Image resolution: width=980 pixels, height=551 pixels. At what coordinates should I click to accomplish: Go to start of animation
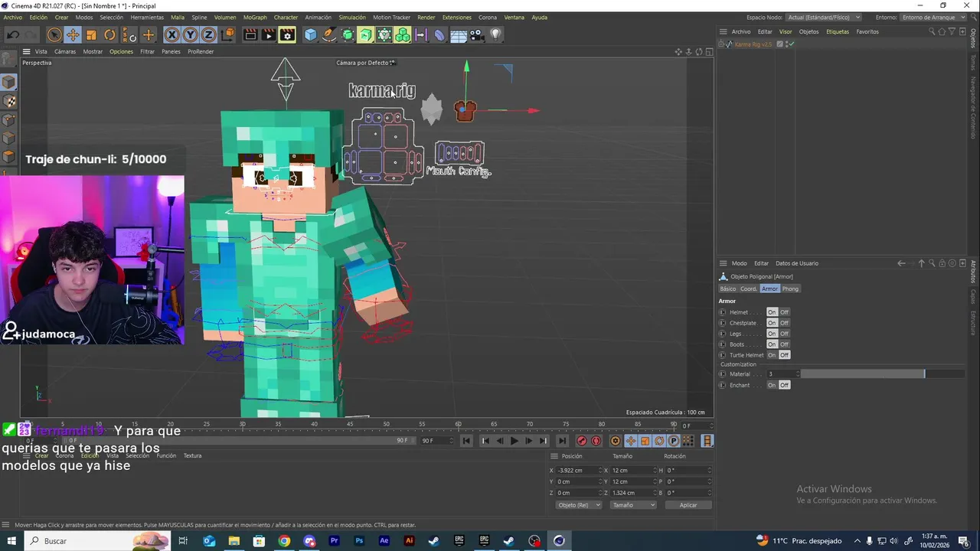[466, 441]
